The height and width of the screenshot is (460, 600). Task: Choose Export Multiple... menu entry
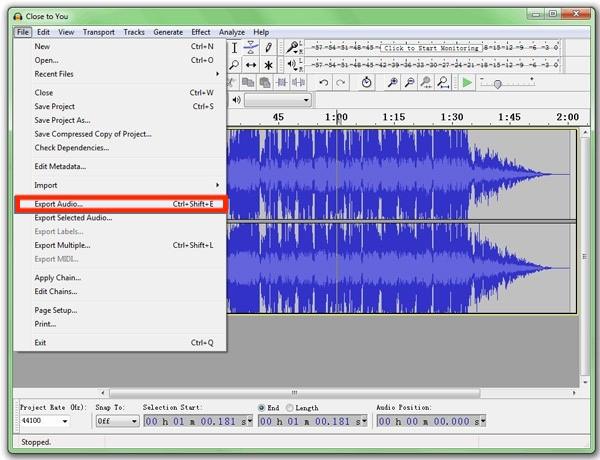coord(120,245)
